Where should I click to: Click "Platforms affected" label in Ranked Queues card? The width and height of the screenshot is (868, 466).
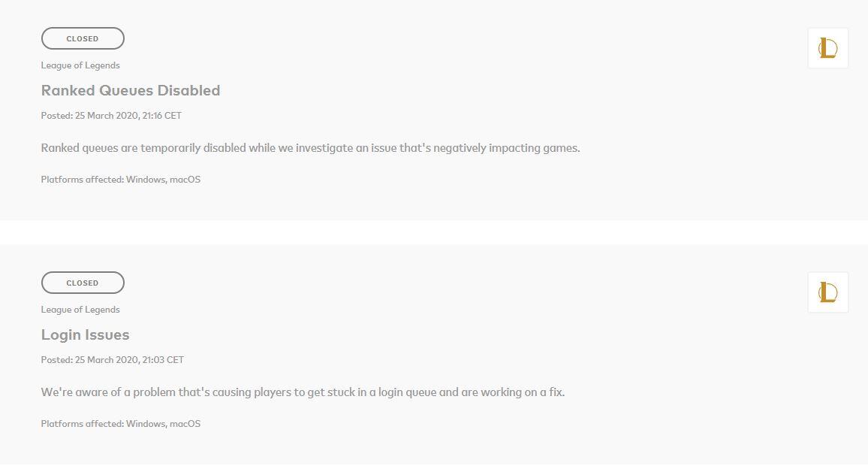[x=82, y=180]
